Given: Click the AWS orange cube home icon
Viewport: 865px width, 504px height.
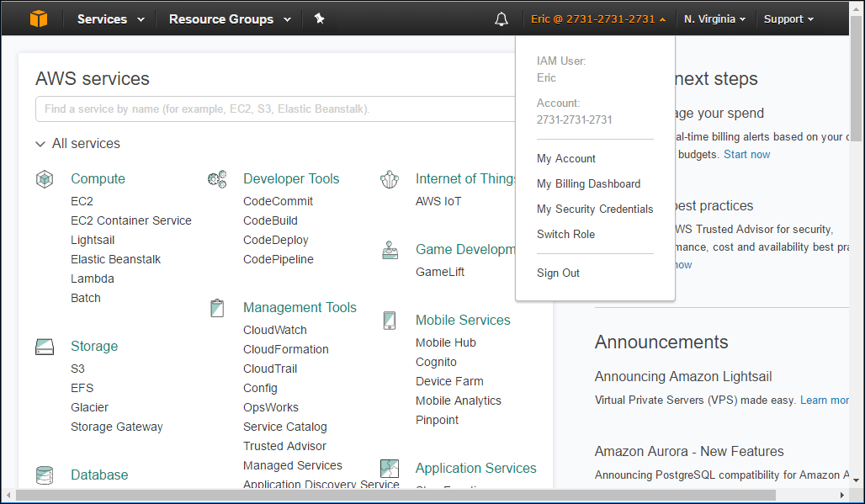Looking at the screenshot, I should click(x=39, y=19).
